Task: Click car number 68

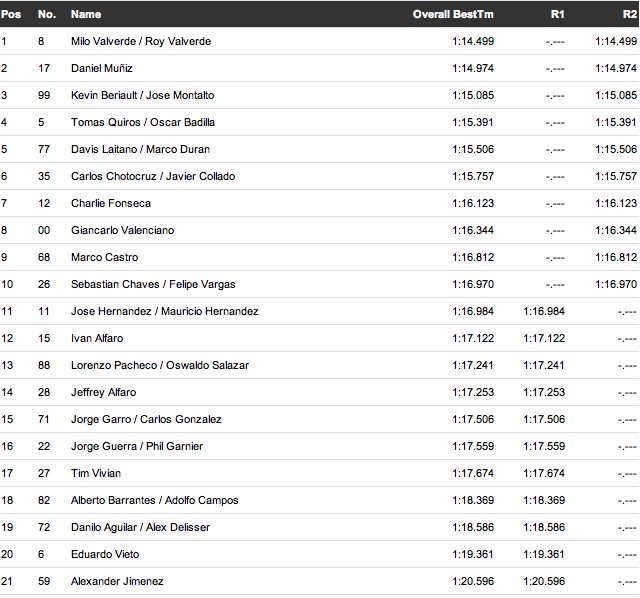Action: (x=44, y=257)
